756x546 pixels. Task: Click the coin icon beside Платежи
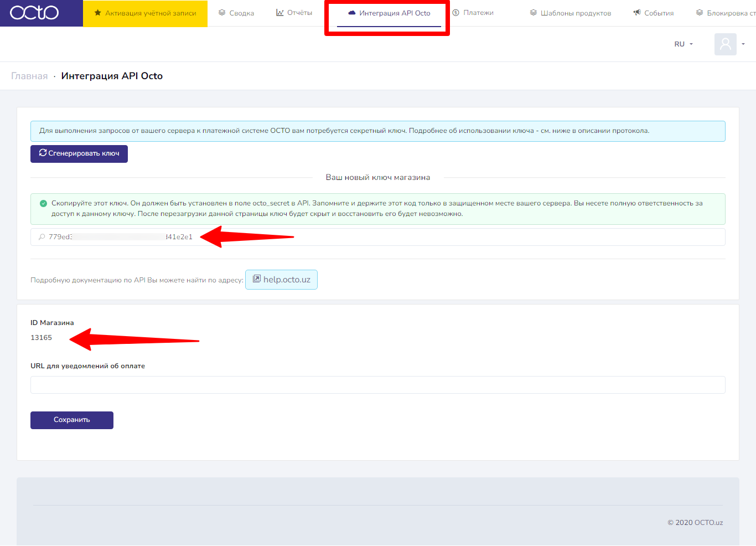click(456, 13)
